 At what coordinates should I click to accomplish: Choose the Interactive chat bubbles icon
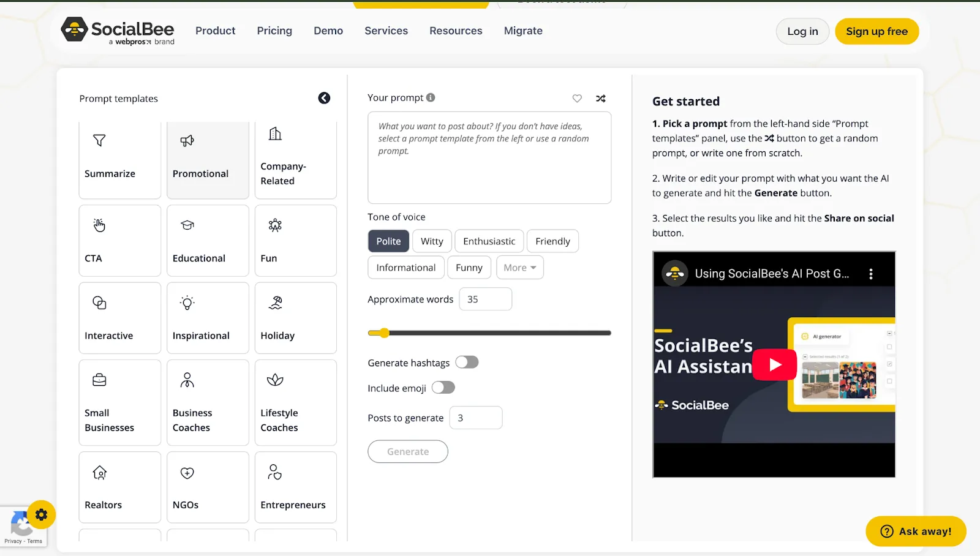click(99, 302)
